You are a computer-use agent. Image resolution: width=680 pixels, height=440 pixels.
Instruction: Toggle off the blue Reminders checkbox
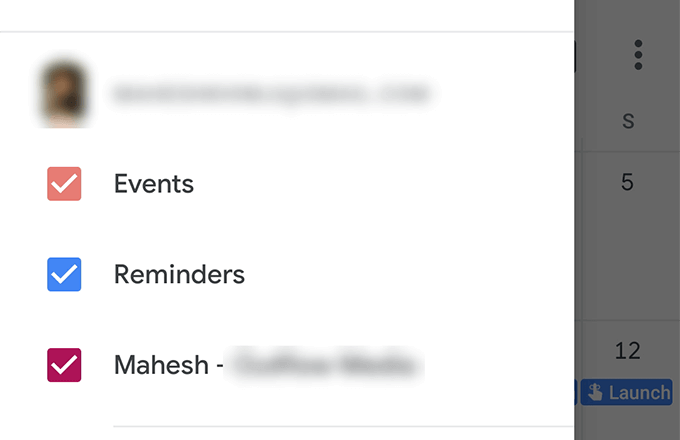[x=64, y=274]
